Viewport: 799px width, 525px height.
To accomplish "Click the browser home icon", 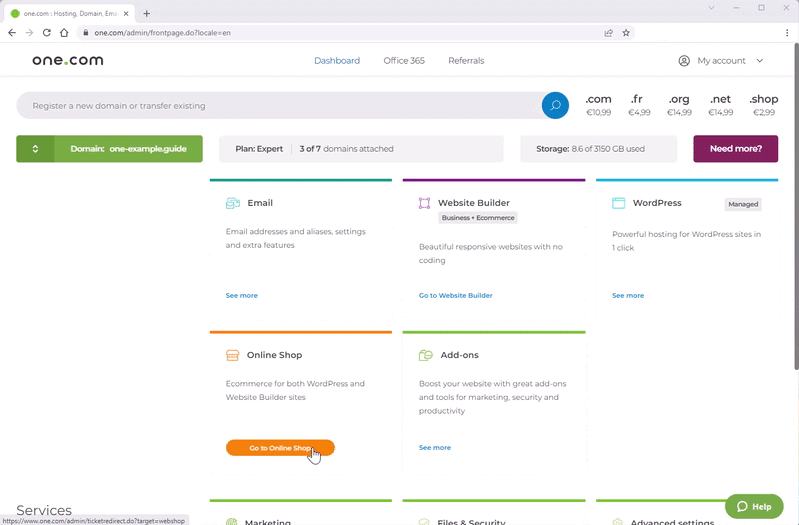I will (64, 33).
